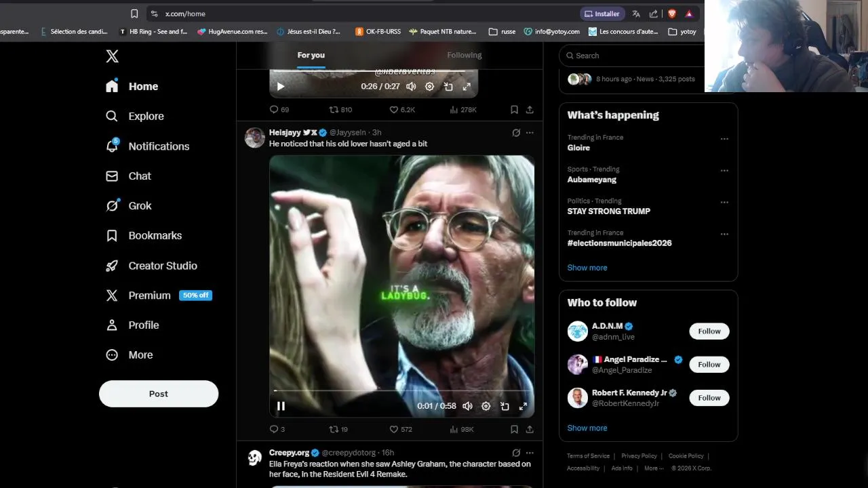Click the Installer app button in address bar
The height and width of the screenshot is (488, 868).
(x=601, y=14)
